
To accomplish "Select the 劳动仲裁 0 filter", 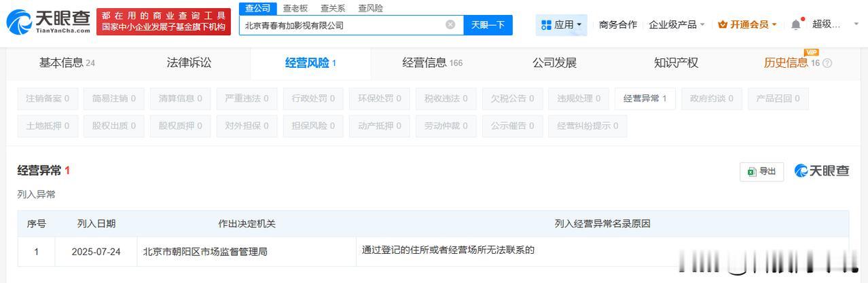I will click(x=446, y=126).
